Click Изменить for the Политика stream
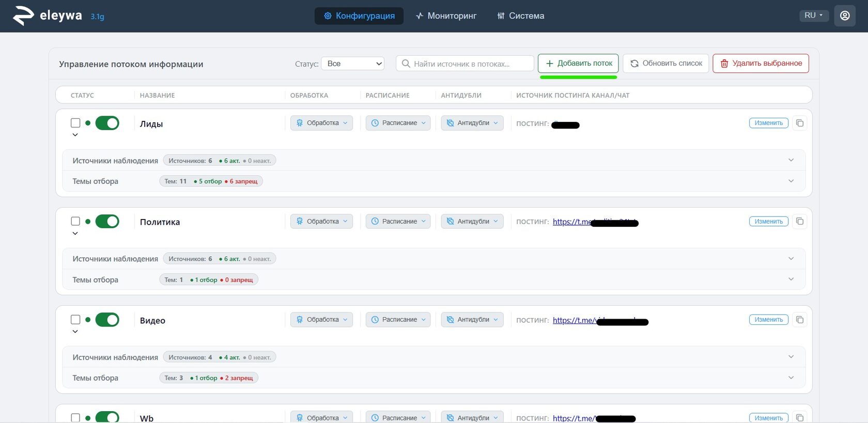This screenshot has height=423, width=868. (x=769, y=221)
